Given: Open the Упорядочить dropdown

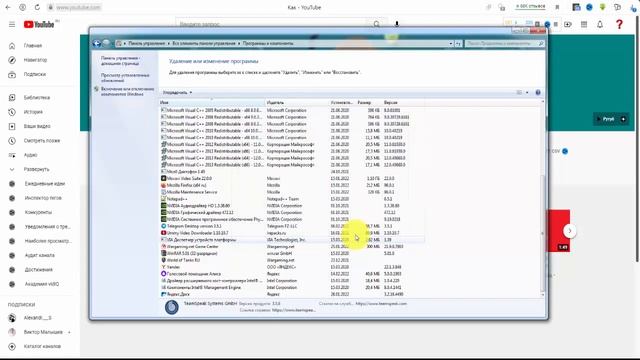Looking at the screenshot, I should 177,93.
